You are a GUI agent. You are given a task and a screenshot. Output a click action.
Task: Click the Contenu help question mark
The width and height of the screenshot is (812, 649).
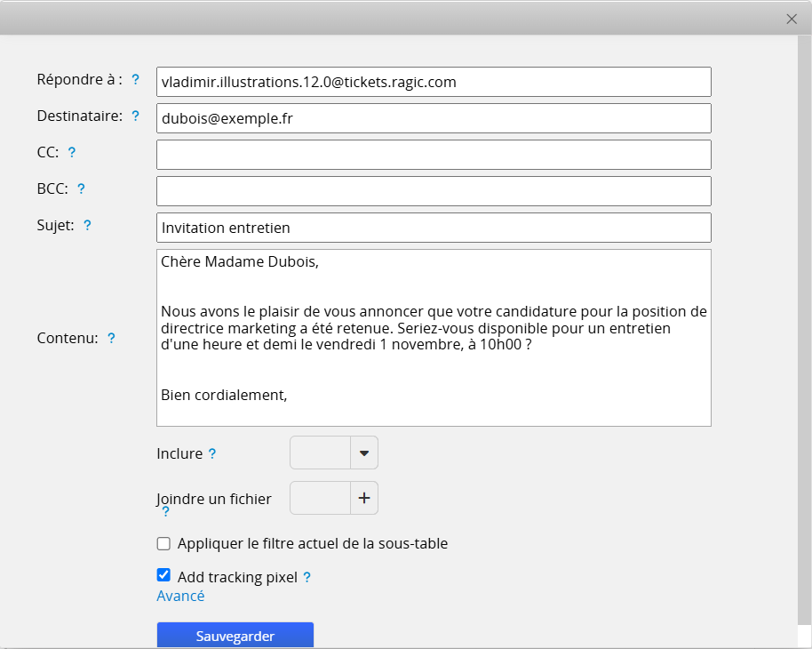pyautogui.click(x=111, y=339)
